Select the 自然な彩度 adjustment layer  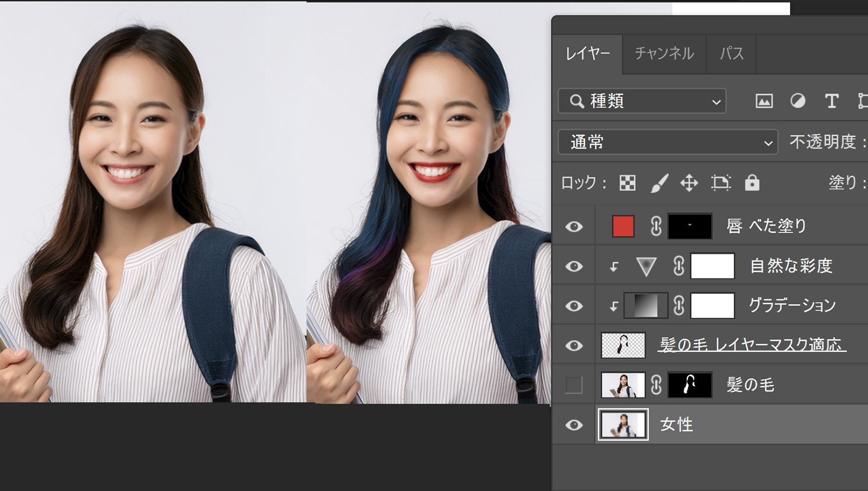pos(790,266)
